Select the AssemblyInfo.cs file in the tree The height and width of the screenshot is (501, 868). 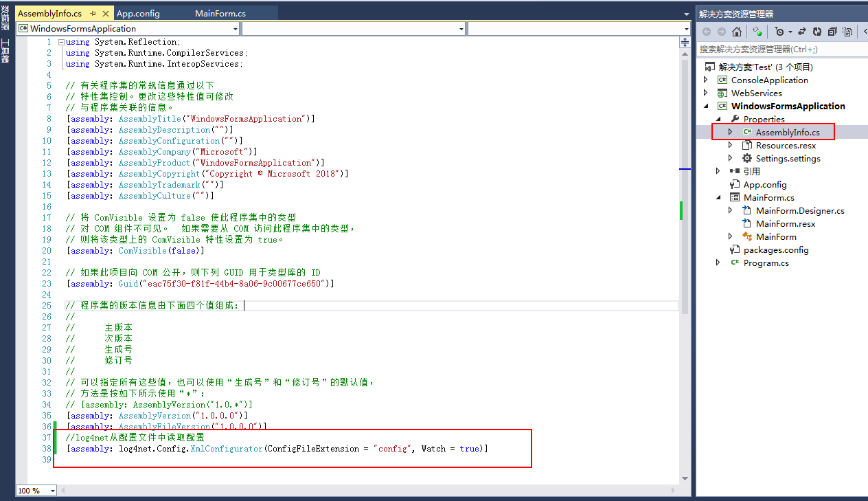point(788,132)
